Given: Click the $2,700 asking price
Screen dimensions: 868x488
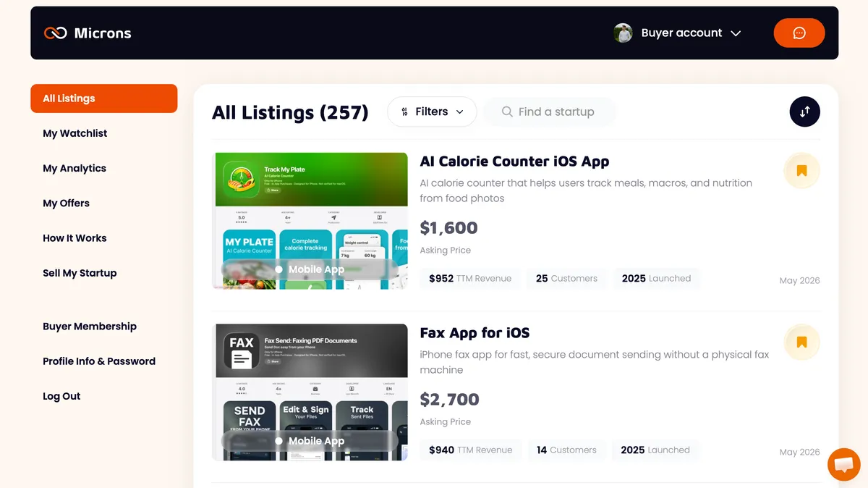Looking at the screenshot, I should [449, 400].
